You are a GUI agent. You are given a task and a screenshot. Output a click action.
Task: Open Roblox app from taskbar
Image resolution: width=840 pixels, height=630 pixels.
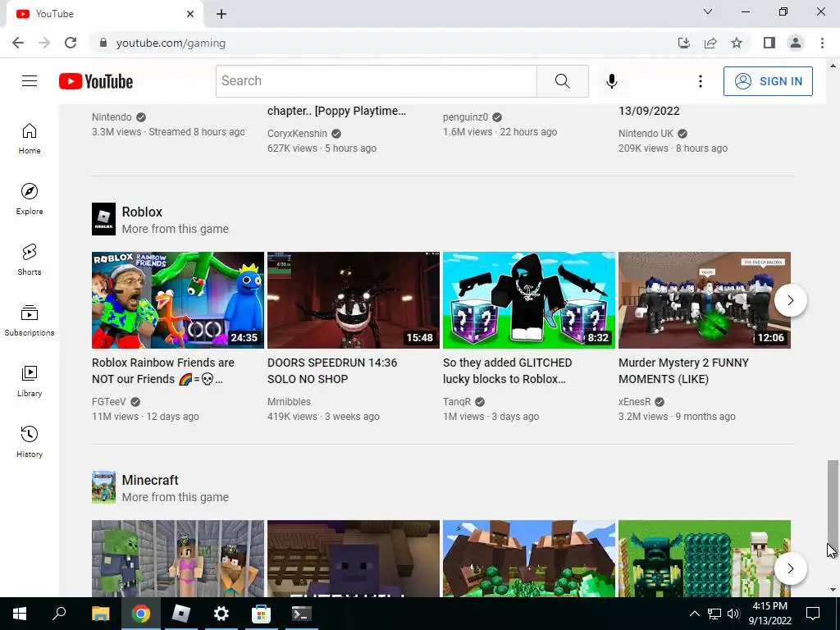click(x=180, y=614)
